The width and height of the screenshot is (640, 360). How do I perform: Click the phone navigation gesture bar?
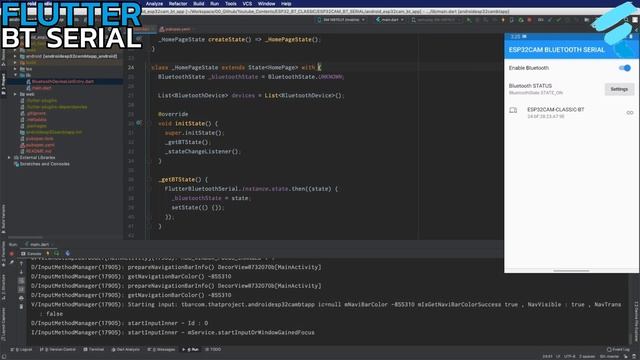click(571, 271)
